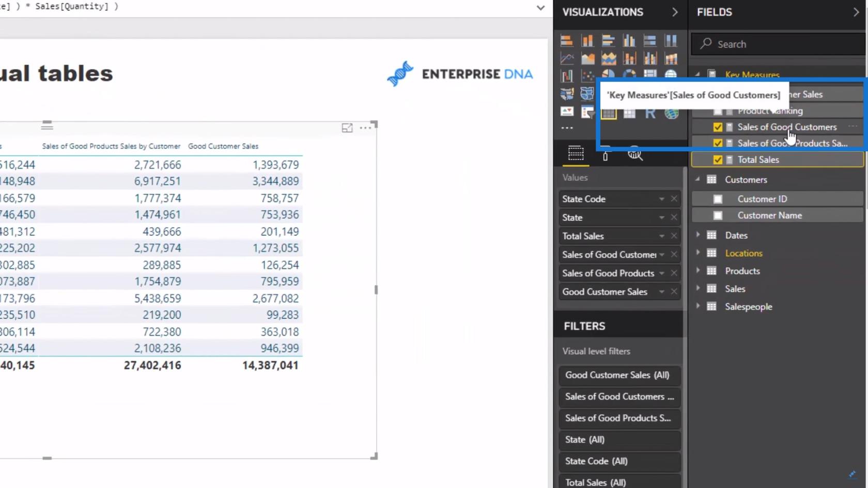Open the State Code (All) filter card
868x488 pixels.
click(x=619, y=461)
